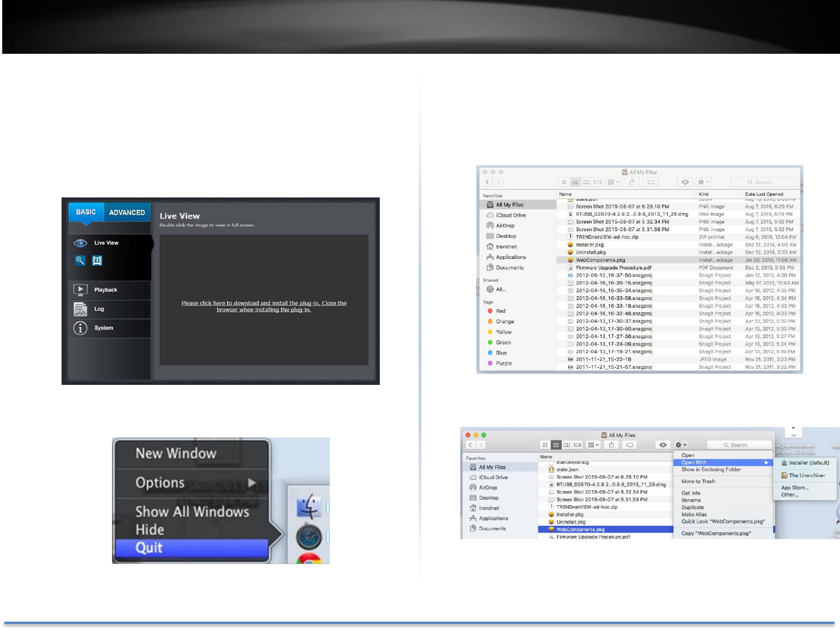
Task: Click the System info icon
Action: (x=80, y=328)
